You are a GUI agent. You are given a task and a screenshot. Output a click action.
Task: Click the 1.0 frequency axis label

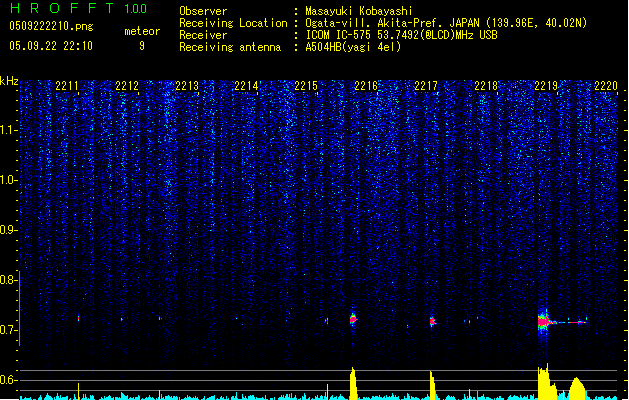point(8,180)
